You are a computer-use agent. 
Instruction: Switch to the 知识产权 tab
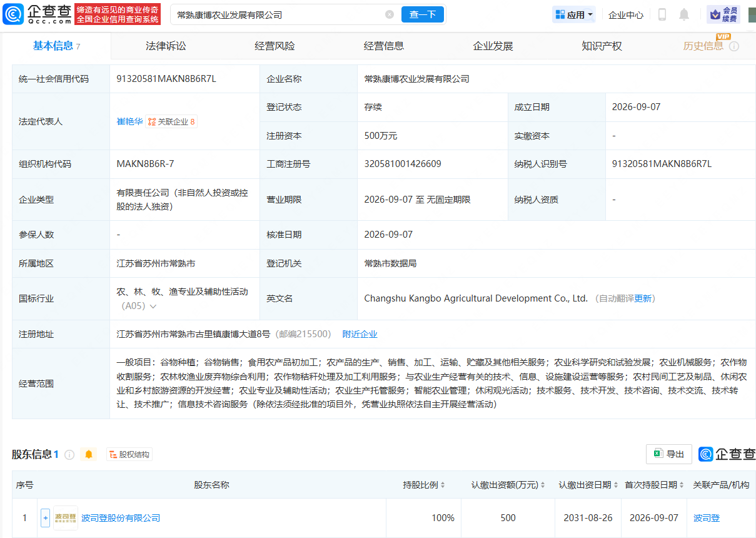[x=602, y=46]
